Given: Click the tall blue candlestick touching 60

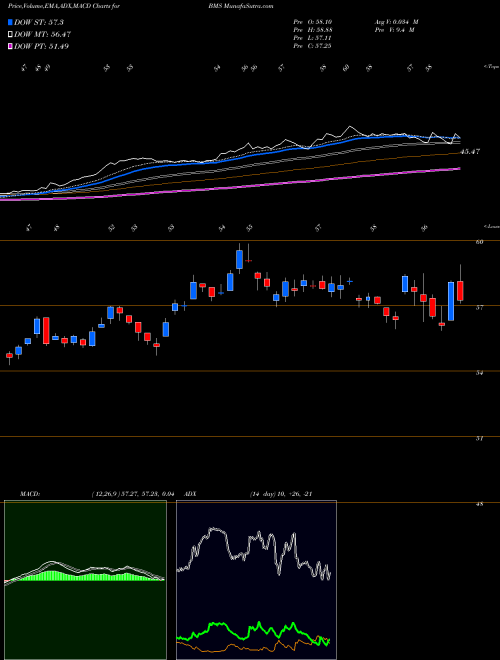Looking at the screenshot, I should (x=239, y=259).
